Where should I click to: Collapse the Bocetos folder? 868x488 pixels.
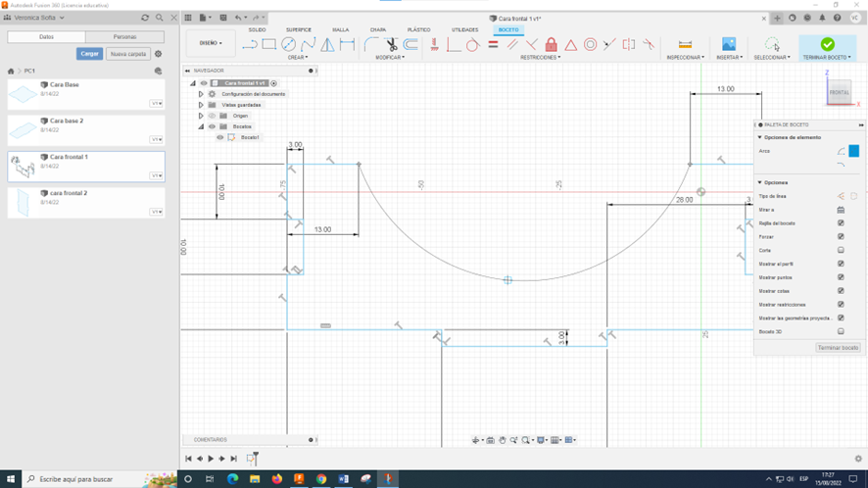point(201,126)
